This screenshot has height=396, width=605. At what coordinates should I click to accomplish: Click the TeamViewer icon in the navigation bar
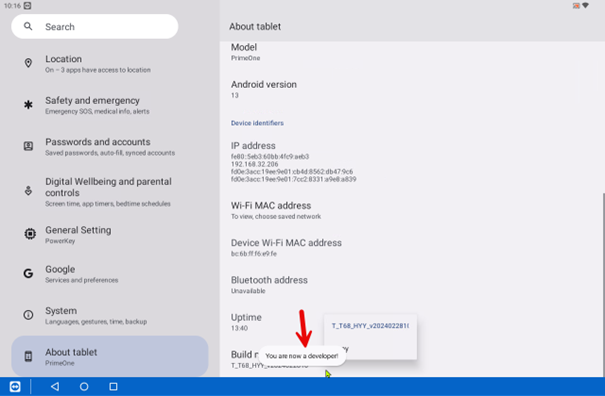[x=15, y=386]
